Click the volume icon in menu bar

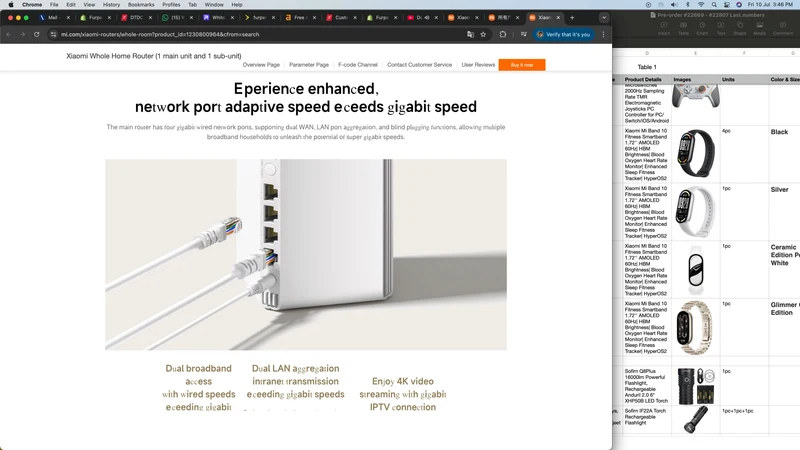674,5
